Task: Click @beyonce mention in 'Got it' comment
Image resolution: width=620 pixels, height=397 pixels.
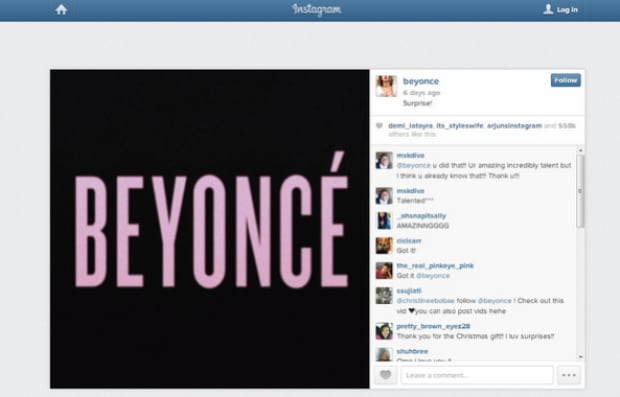Action: (x=433, y=276)
